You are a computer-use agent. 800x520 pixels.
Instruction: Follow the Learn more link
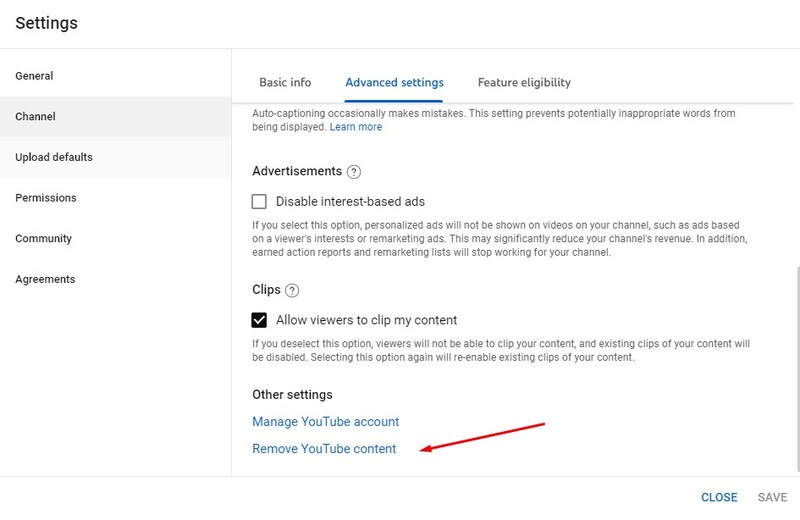356,127
